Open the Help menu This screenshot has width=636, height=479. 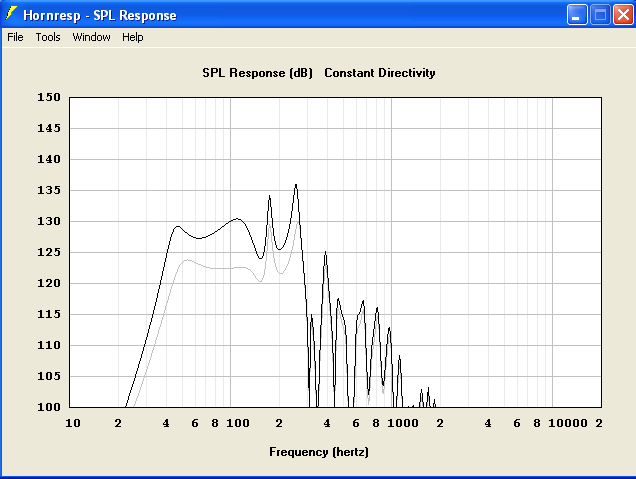click(x=133, y=37)
